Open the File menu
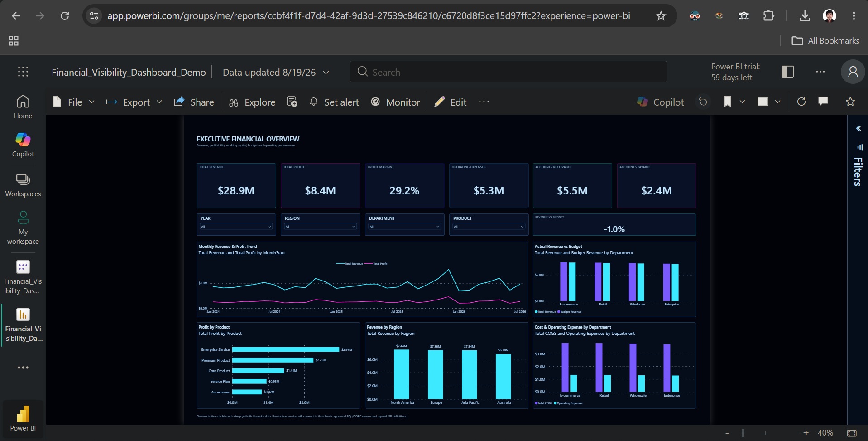The image size is (868, 441). pos(73,102)
